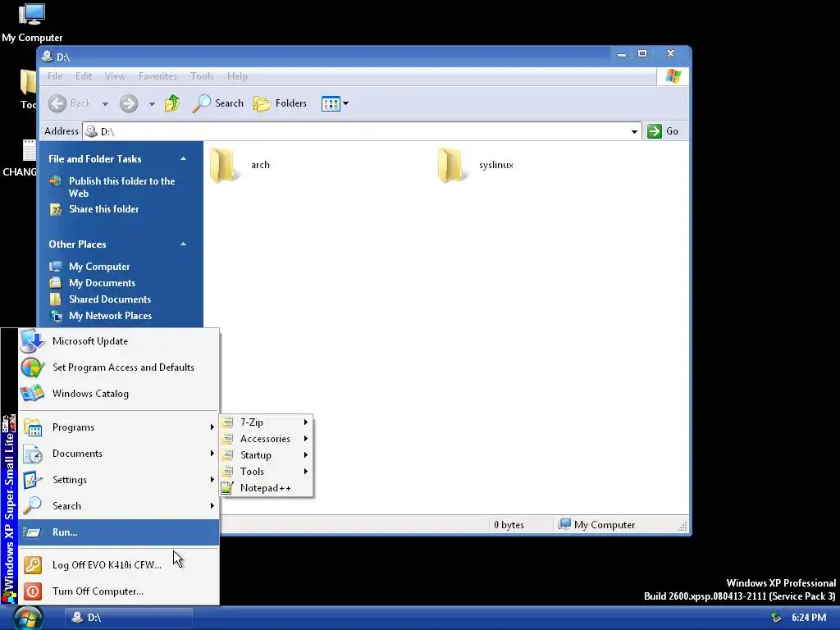Open Back history dropdown arrow
The width and height of the screenshot is (840, 630).
pos(106,104)
